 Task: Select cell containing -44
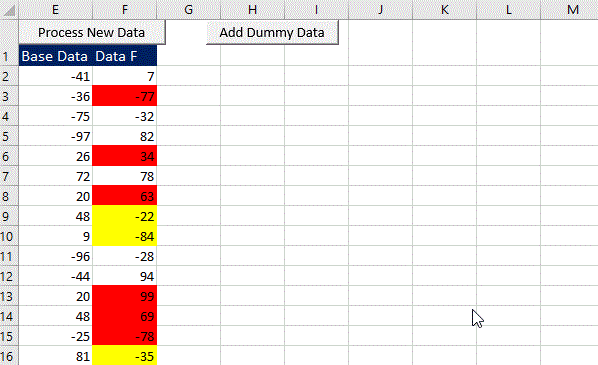pos(55,276)
